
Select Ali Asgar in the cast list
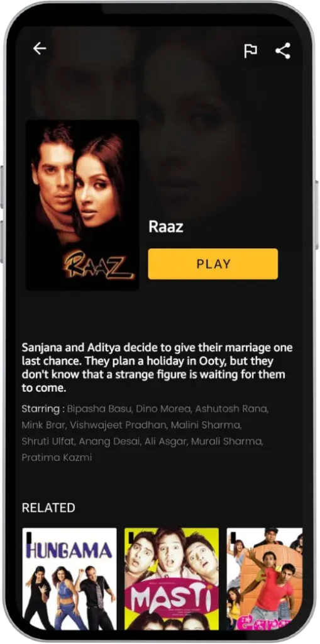pyautogui.click(x=169, y=441)
